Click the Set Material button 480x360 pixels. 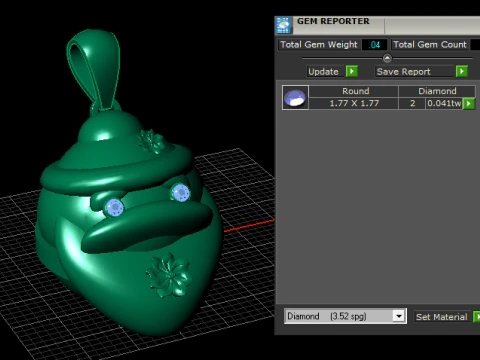[x=442, y=317]
